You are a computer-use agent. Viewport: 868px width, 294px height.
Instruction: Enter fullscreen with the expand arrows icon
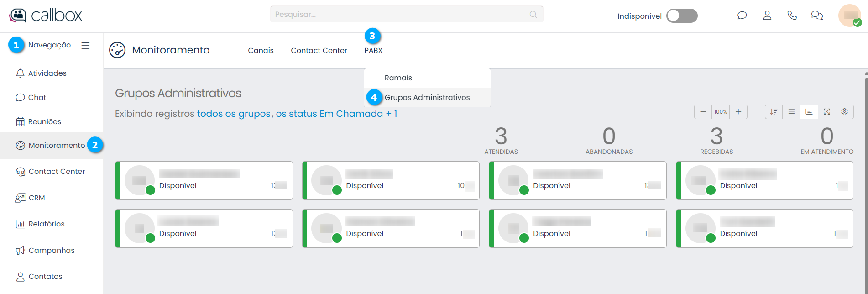[827, 112]
